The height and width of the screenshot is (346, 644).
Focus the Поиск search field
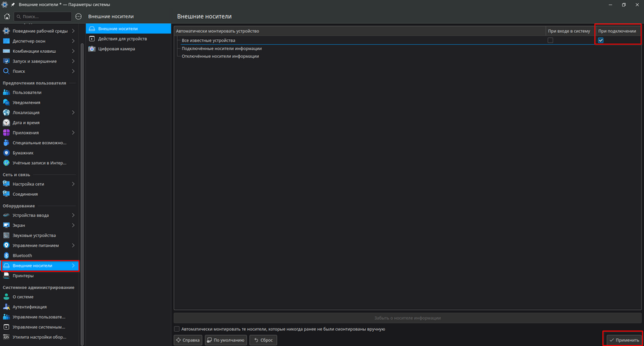(x=43, y=16)
